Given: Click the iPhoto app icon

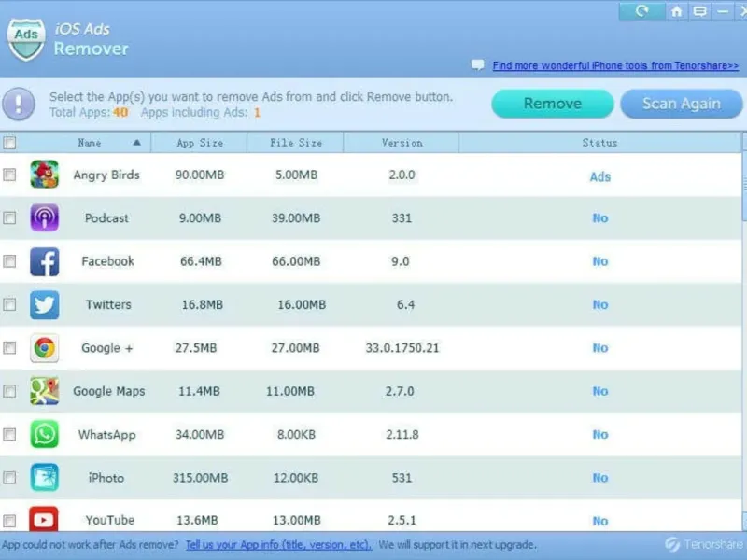Looking at the screenshot, I should click(44, 478).
